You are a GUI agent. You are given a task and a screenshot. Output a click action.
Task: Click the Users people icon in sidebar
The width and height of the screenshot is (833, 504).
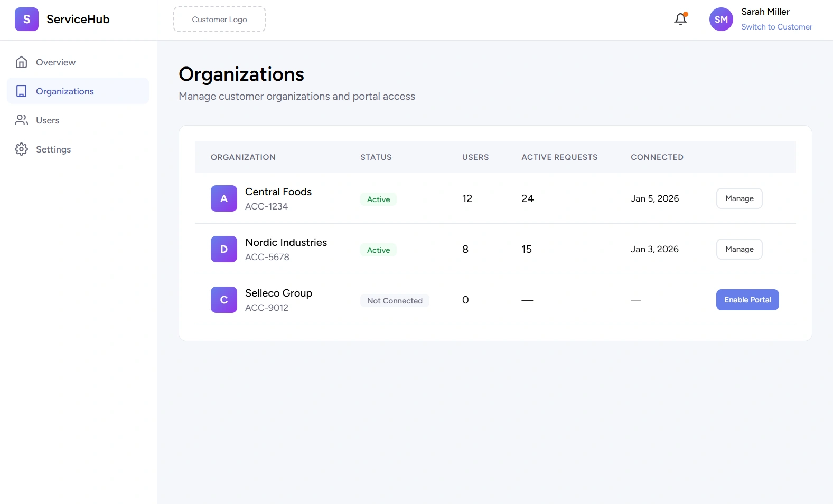pyautogui.click(x=22, y=120)
